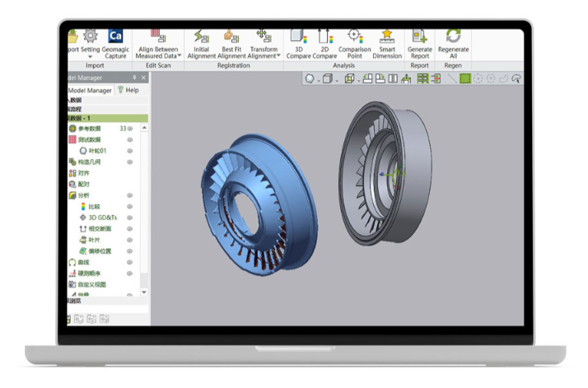
Task: Click the mesh display mode icon
Action: click(x=310, y=78)
